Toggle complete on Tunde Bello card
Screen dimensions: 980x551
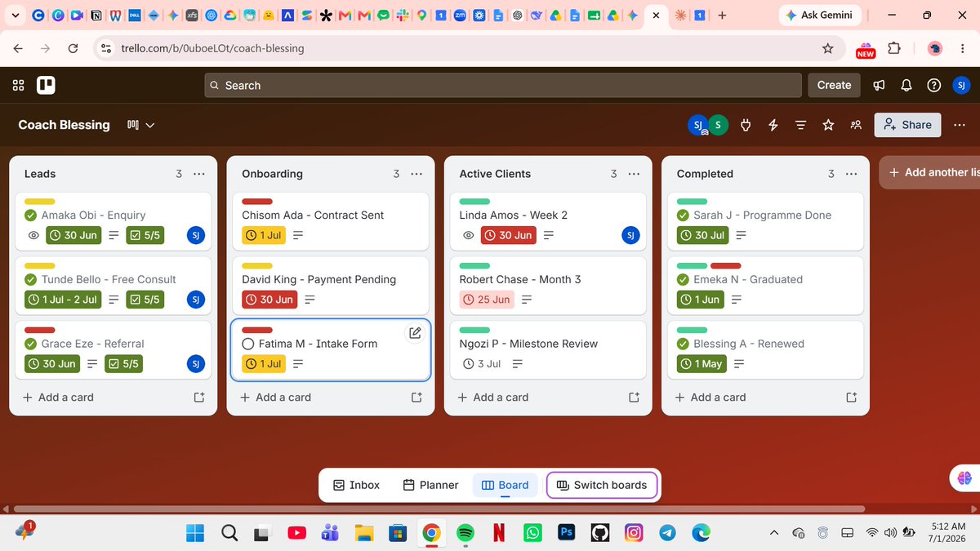31,279
